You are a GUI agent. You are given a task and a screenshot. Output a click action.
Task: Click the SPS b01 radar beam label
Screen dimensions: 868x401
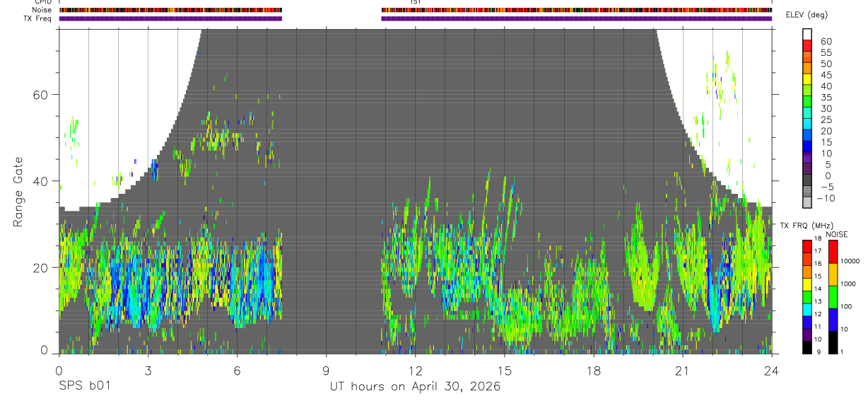click(84, 387)
